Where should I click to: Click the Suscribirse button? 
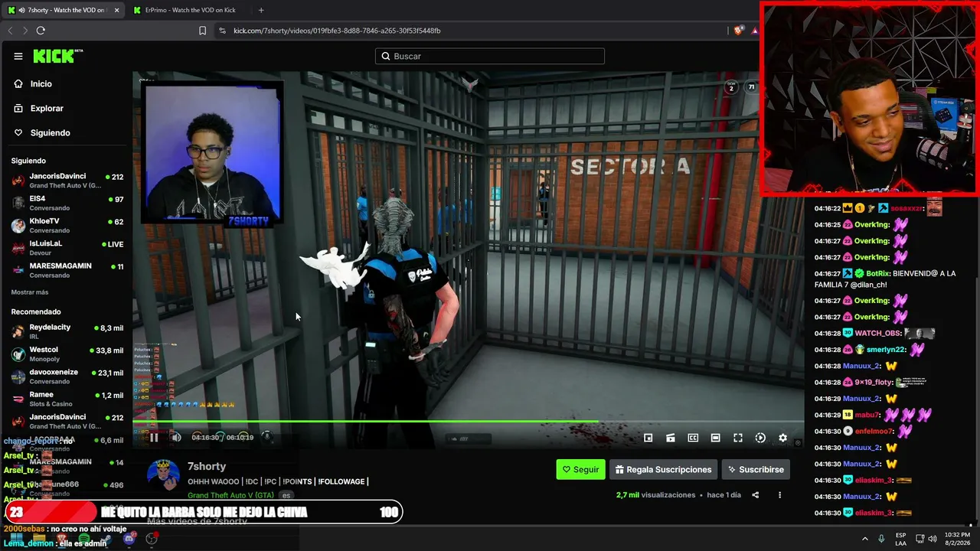[756, 470]
